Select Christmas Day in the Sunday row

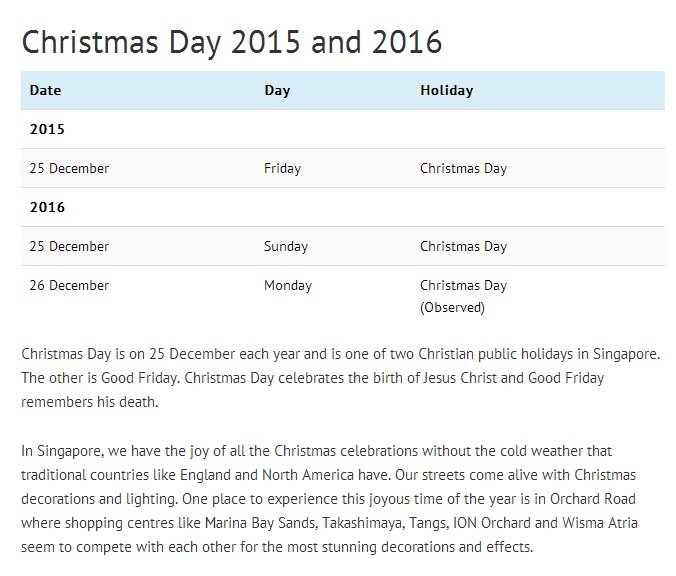point(463,246)
